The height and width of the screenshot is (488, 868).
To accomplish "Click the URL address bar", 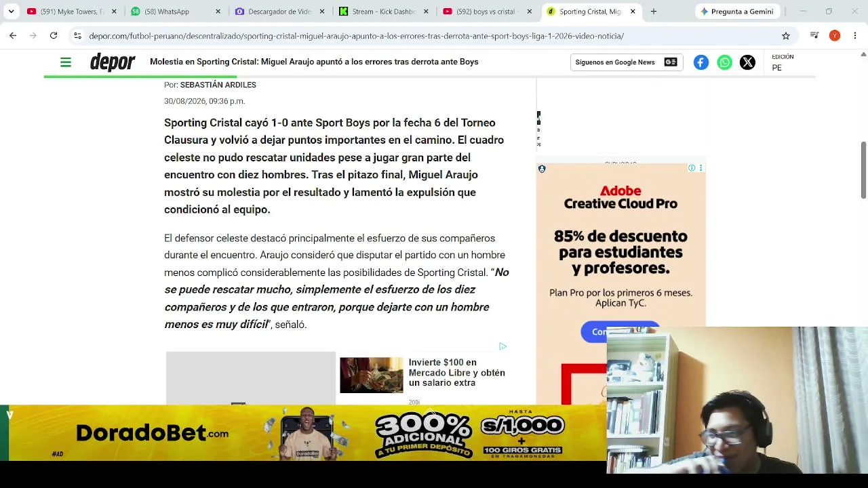I will click(434, 36).
